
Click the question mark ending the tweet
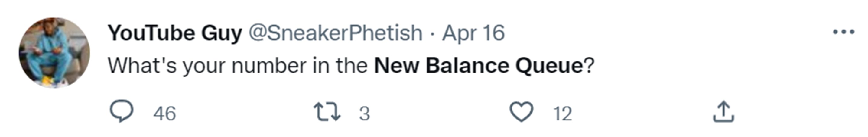pos(590,65)
